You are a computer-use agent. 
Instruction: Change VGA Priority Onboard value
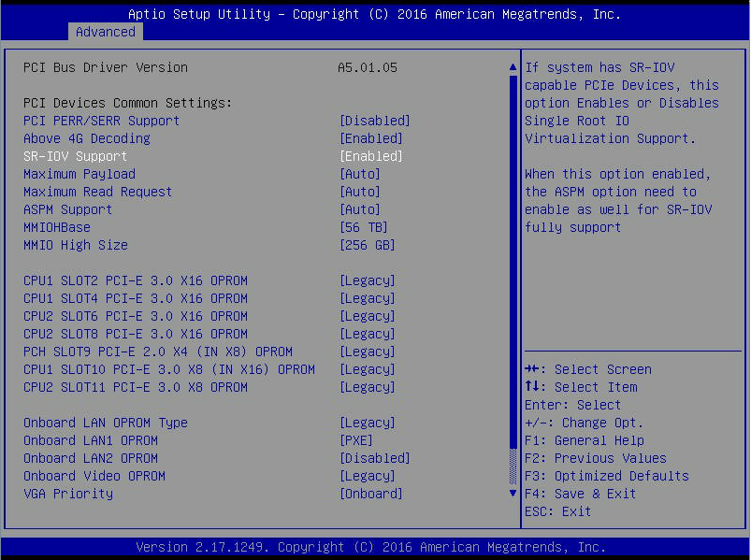coord(371,494)
